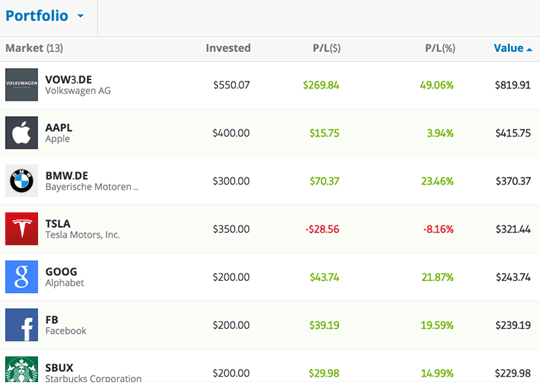The height and width of the screenshot is (383, 540).
Task: Click the Volkswagen logo icon
Action: click(x=21, y=85)
